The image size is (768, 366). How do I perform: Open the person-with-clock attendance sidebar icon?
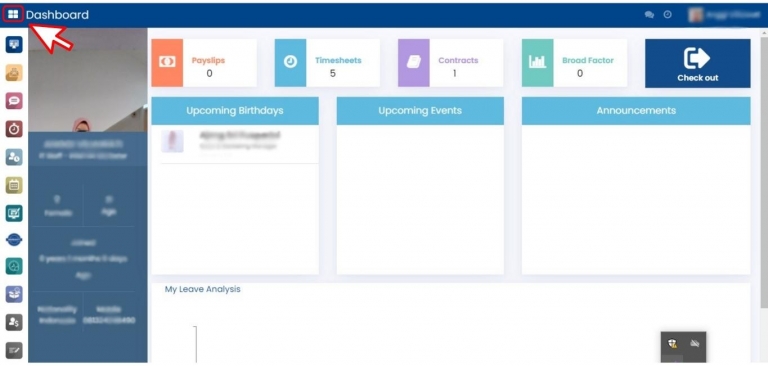coord(14,157)
